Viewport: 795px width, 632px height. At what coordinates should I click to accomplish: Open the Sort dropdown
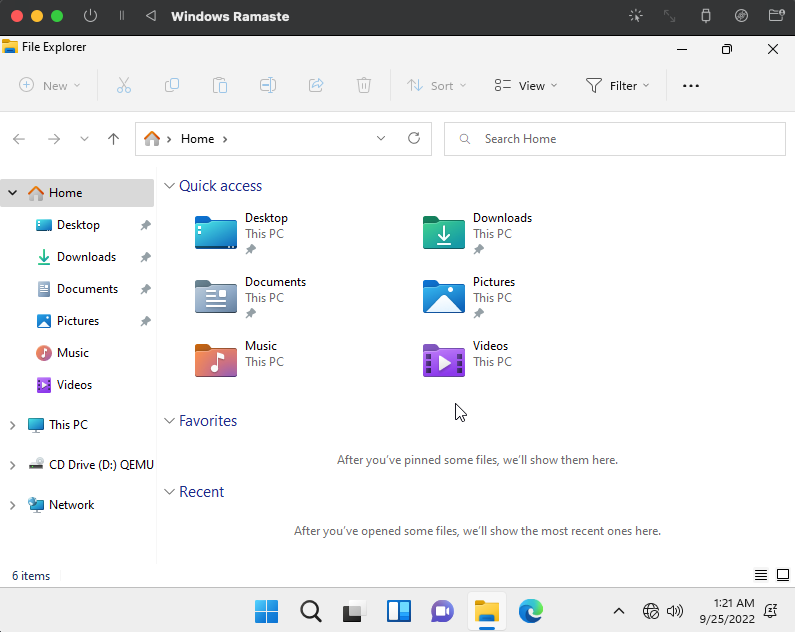click(x=437, y=86)
